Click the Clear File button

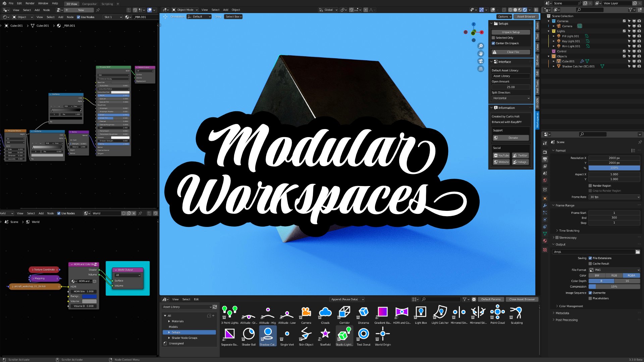[511, 52]
